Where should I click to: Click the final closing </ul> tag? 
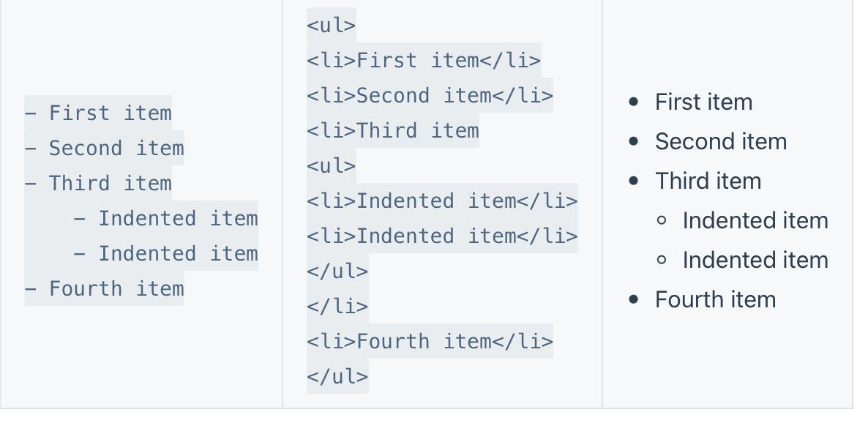click(x=337, y=377)
